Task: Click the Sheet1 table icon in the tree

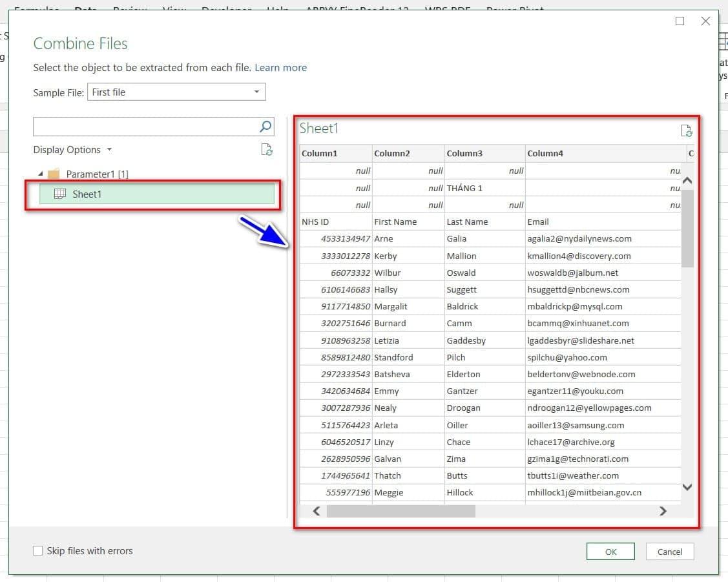Action: tap(60, 194)
